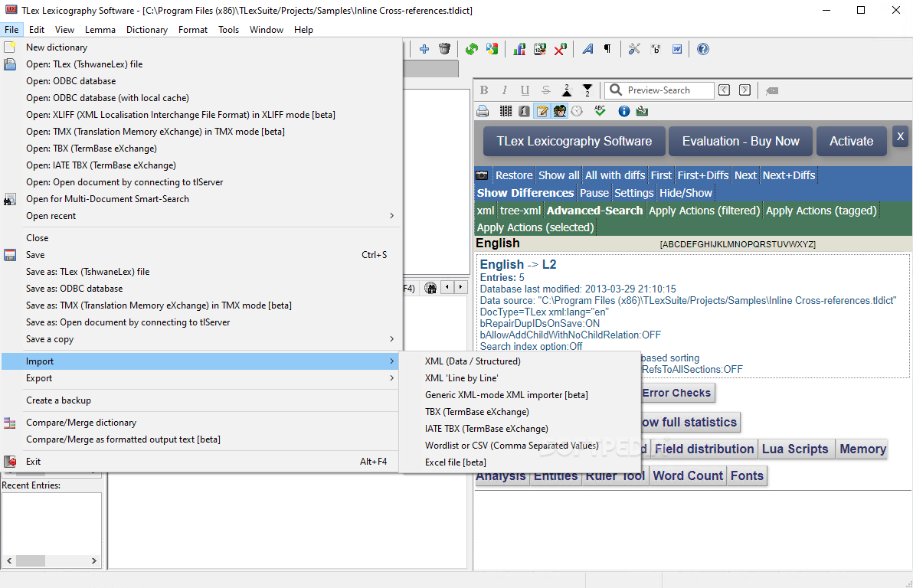Image resolution: width=913 pixels, height=588 pixels.
Task: Select Excel file [beta] import option
Action: [x=456, y=462]
